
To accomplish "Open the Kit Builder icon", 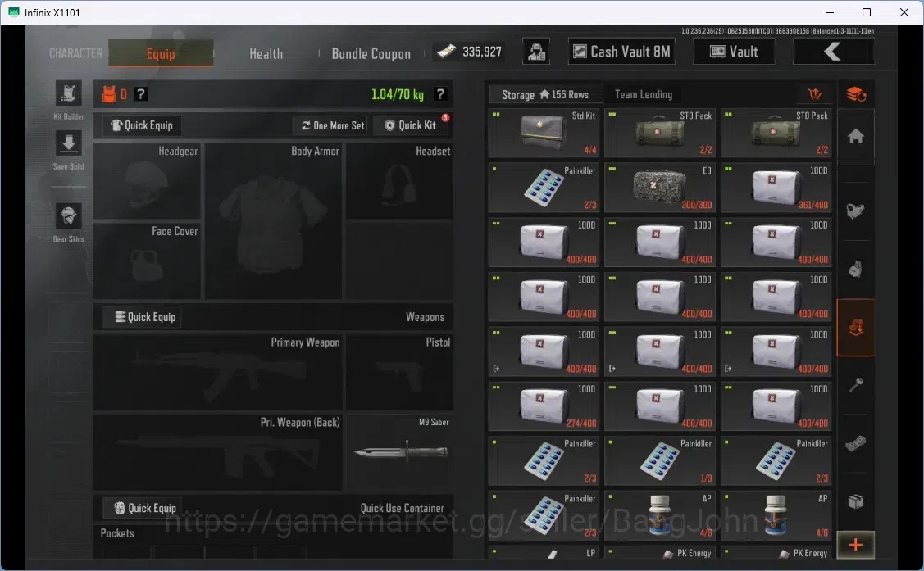I will point(68,95).
